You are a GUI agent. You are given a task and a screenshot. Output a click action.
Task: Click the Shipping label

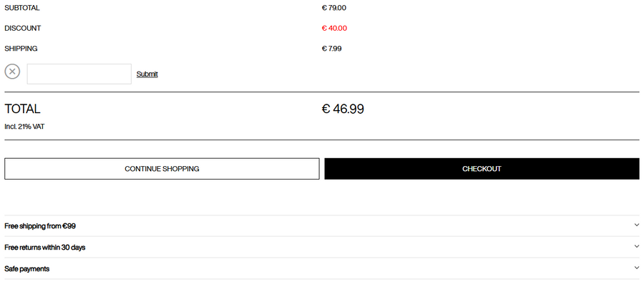[x=21, y=49]
